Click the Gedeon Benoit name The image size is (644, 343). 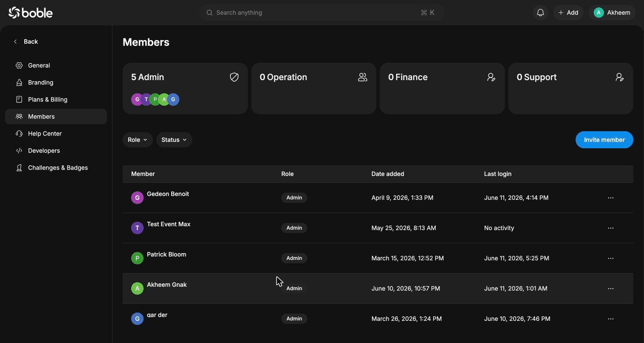click(x=168, y=194)
